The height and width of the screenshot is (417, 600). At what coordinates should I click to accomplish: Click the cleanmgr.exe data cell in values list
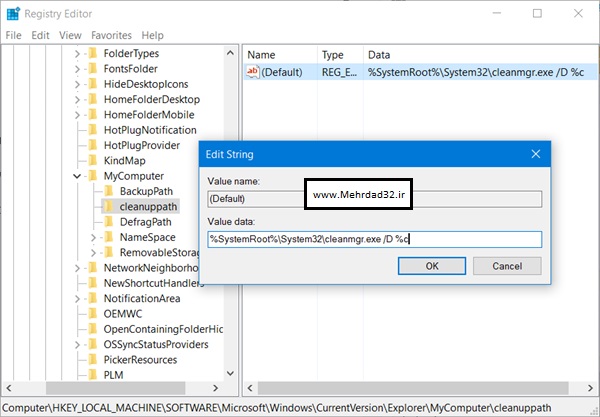tap(476, 72)
